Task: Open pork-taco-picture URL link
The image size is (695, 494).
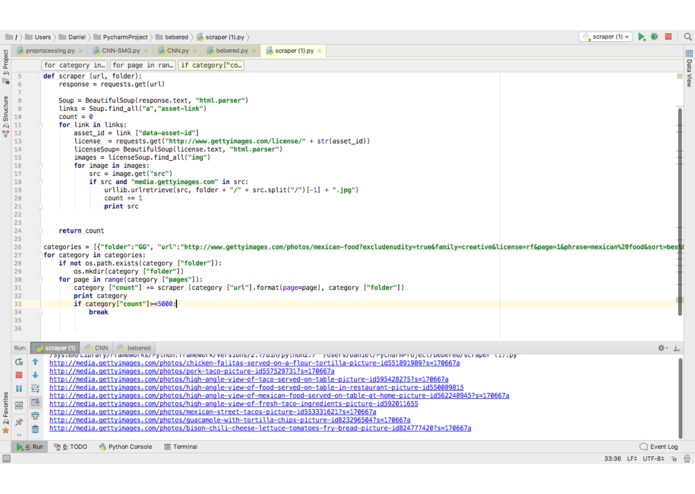Action: tap(191, 371)
